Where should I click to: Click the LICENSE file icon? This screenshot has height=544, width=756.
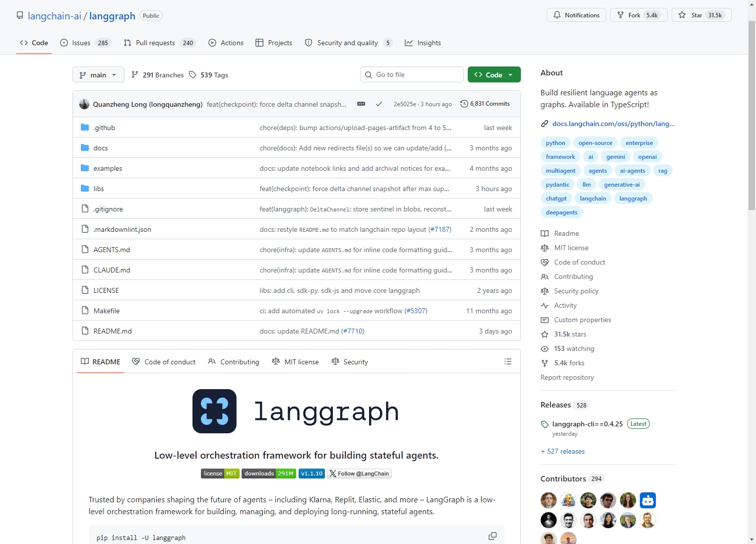click(x=85, y=290)
